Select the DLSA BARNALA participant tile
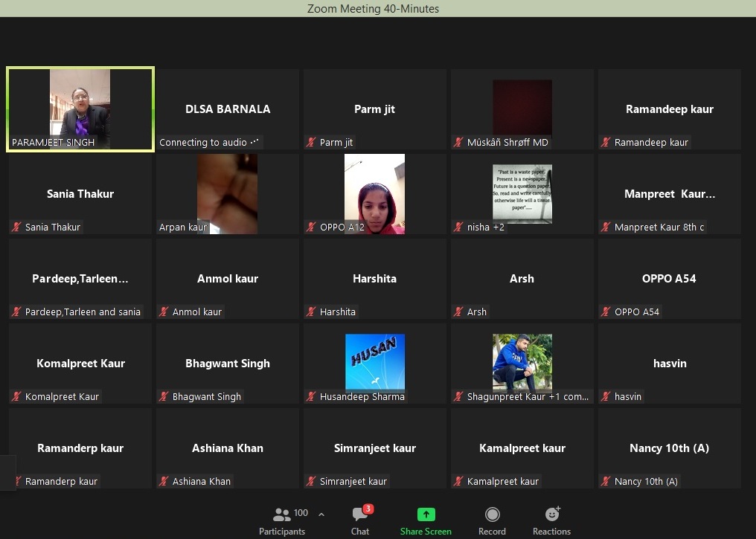The width and height of the screenshot is (756, 539). coord(228,109)
